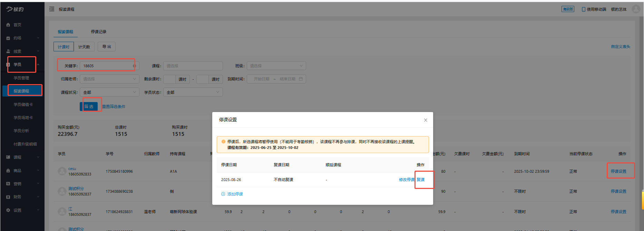Screen dimensions: 644x231
Task: Select the 计天数 mode button
Action: click(x=84, y=47)
